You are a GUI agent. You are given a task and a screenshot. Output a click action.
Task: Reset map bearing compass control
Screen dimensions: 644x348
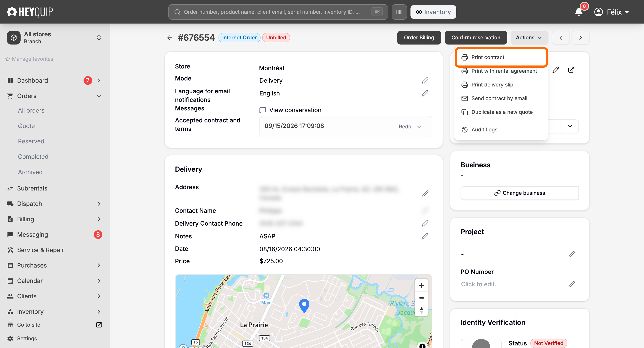(421, 310)
